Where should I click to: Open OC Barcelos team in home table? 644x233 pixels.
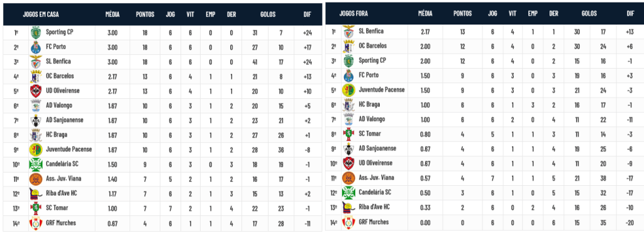[60, 76]
